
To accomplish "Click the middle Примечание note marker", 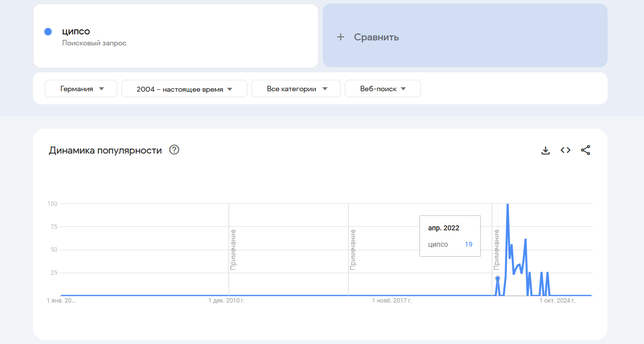I will [353, 249].
